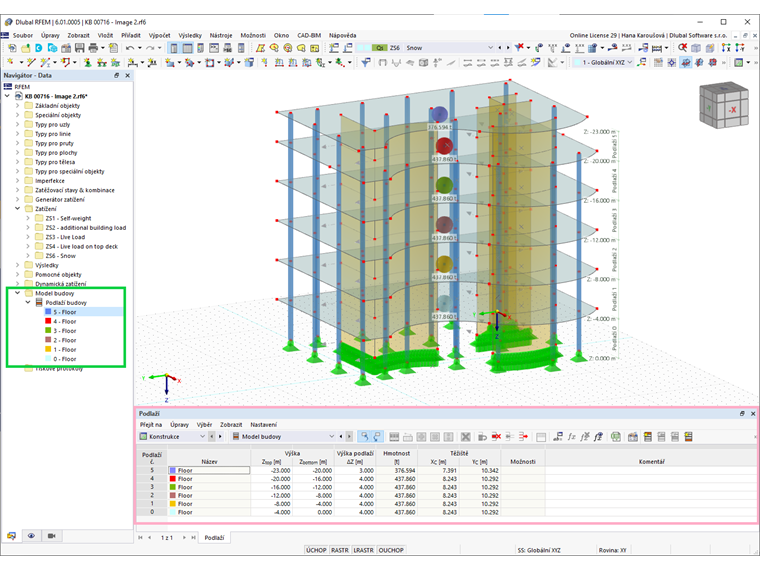Click the camera views icon at navigator bottom
The height and width of the screenshot is (570, 760).
[x=51, y=536]
